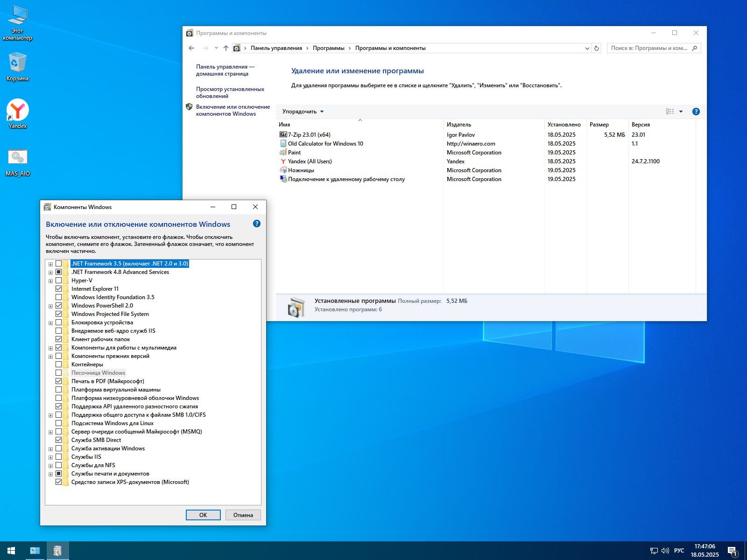Select the Ножницы program icon
Image resolution: width=747 pixels, height=560 pixels.
[283, 170]
